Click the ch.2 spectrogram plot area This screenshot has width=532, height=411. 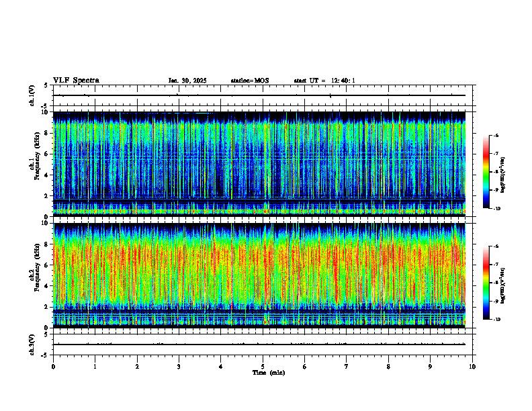click(259, 275)
